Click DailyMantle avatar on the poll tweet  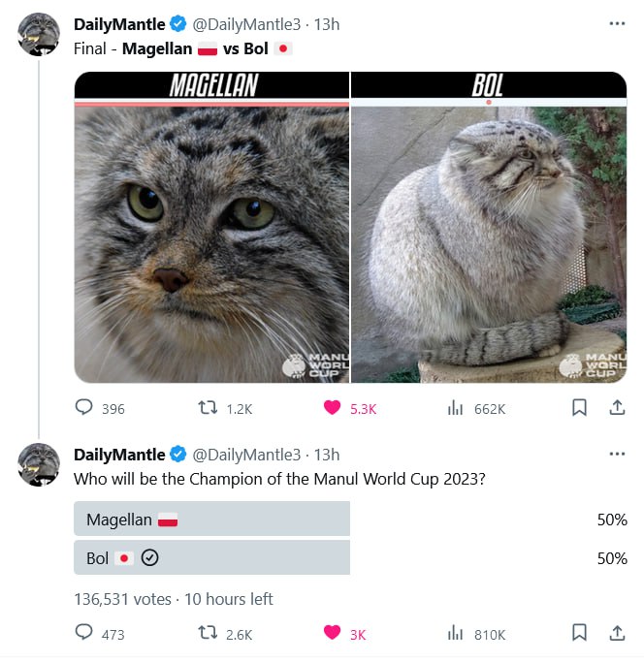pyautogui.click(x=39, y=464)
